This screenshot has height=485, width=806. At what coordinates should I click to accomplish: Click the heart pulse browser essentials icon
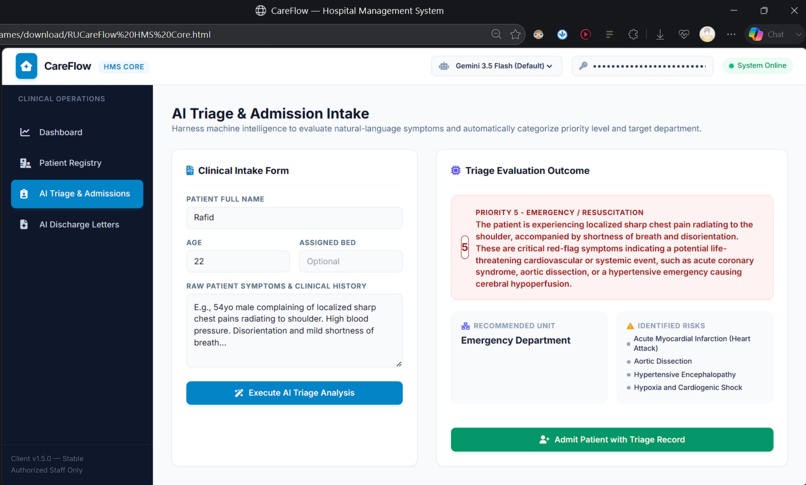684,34
